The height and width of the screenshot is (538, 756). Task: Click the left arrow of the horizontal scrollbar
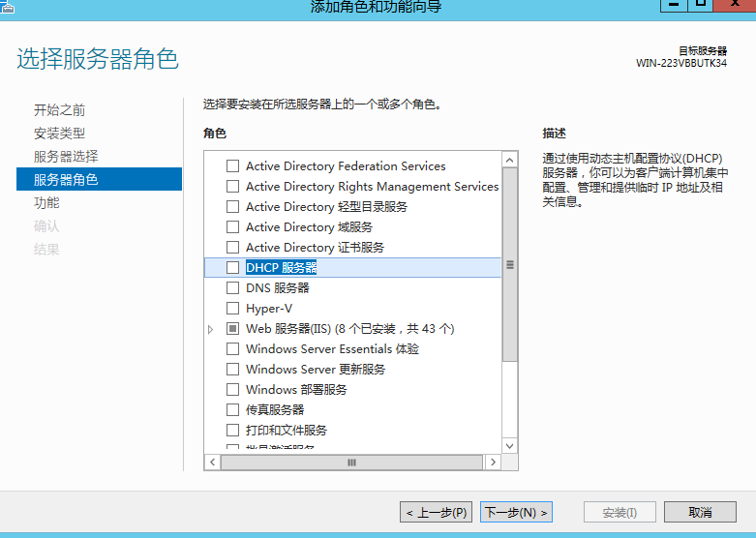212,463
